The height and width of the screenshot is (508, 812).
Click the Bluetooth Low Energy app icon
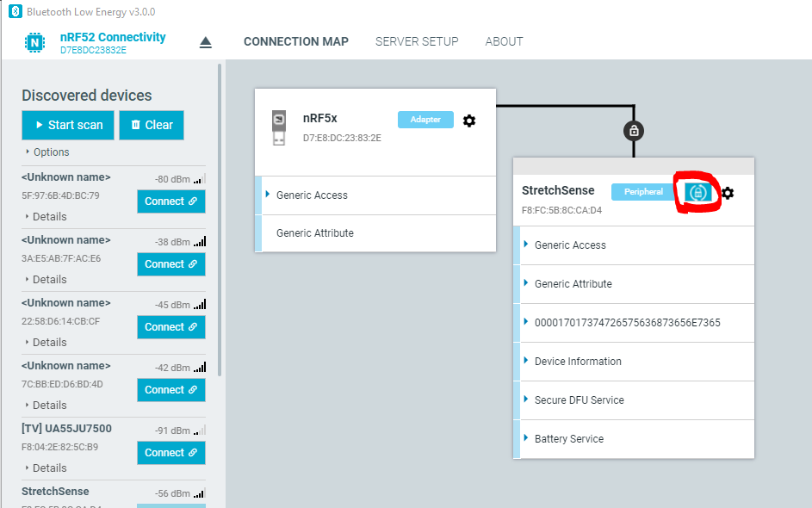(x=15, y=11)
